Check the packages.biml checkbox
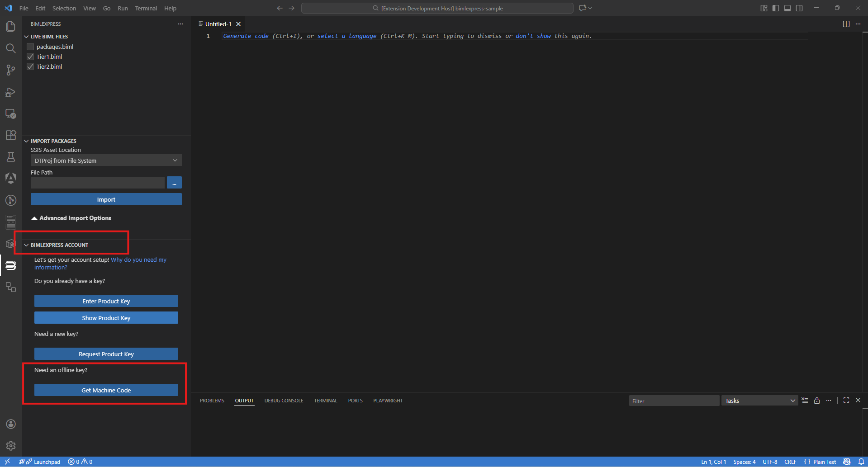Image resolution: width=868 pixels, height=467 pixels. tap(30, 46)
